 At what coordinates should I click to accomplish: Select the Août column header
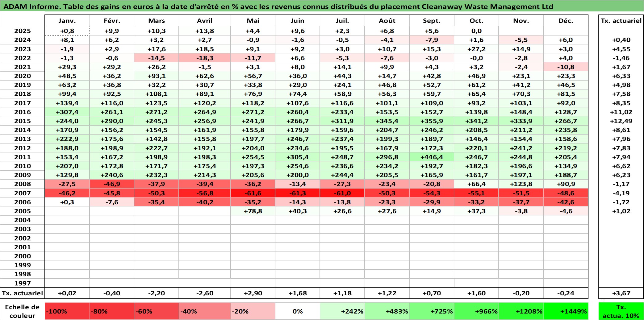coord(387,21)
